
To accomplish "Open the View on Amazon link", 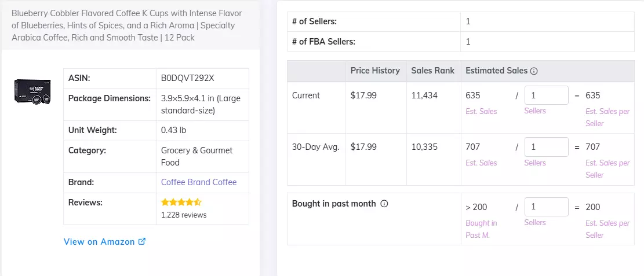I will (x=104, y=241).
